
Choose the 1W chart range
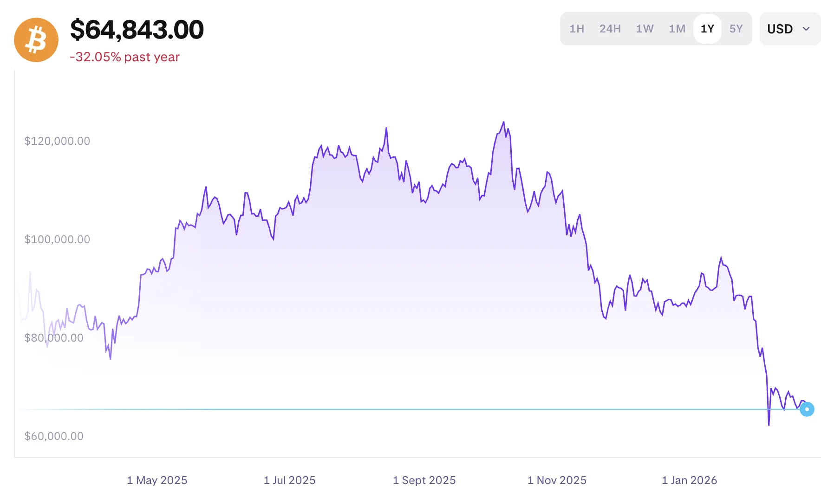[645, 29]
